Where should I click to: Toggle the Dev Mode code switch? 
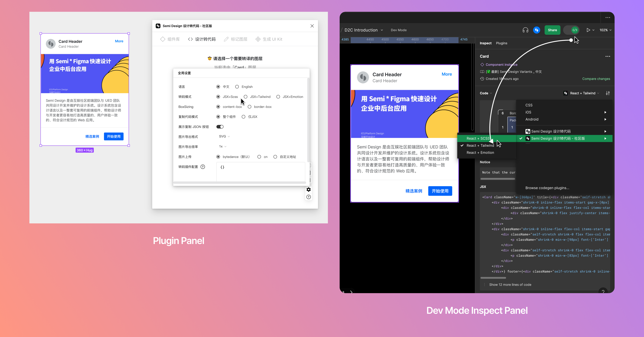(x=571, y=30)
